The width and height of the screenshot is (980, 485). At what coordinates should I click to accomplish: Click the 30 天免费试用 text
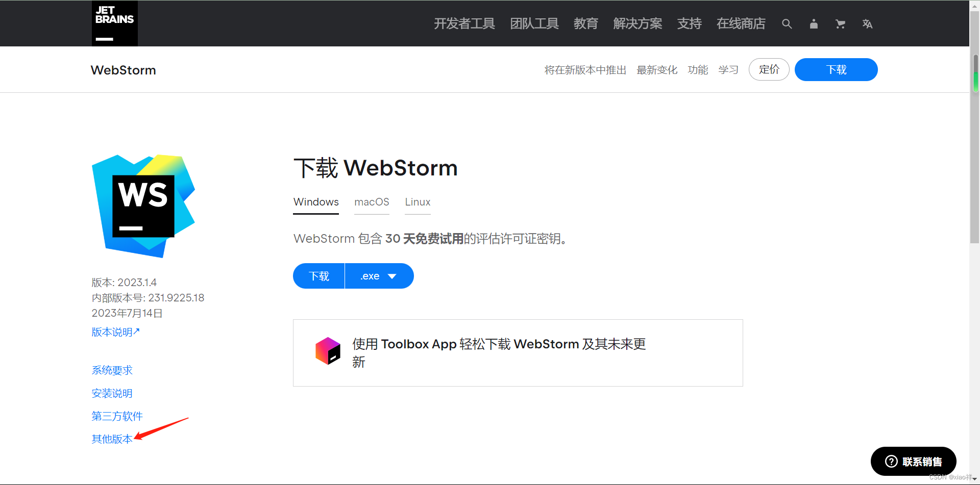point(424,239)
